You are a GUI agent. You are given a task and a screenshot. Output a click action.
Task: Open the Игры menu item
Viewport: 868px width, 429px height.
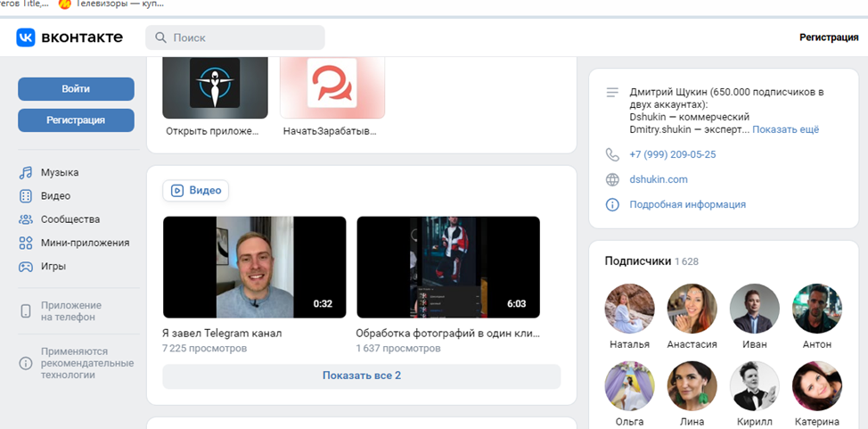pos(53,266)
